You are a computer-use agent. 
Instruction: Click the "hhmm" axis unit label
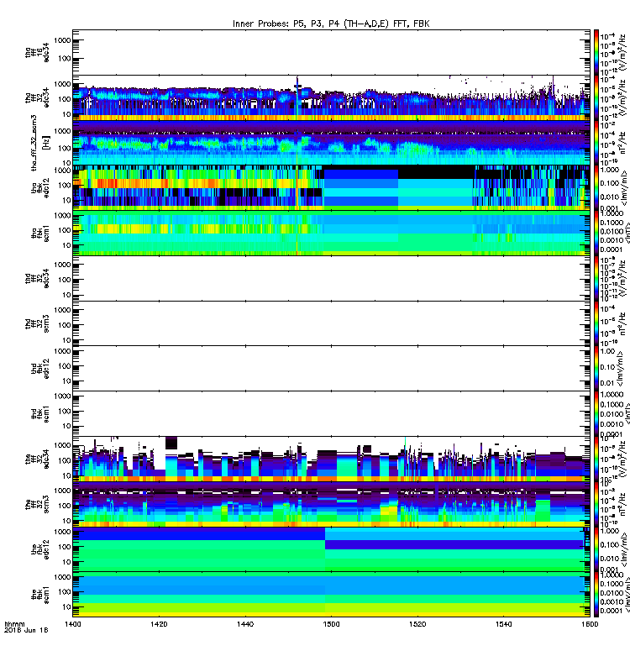[x=14, y=624]
